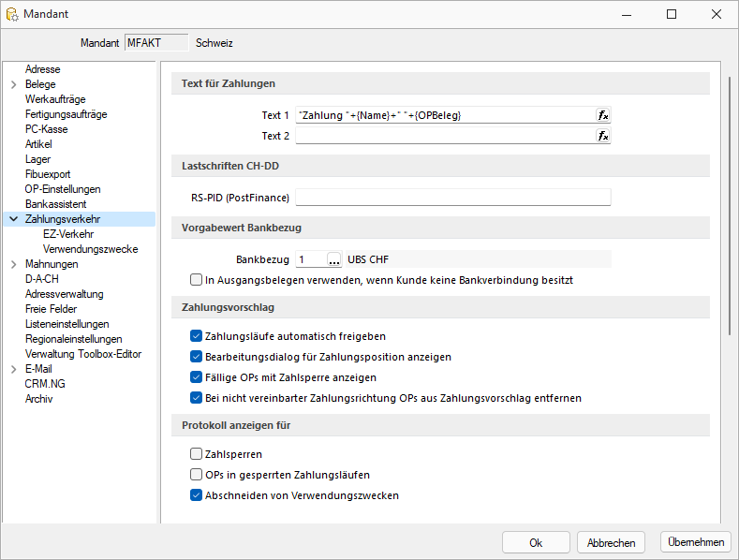Check OPs in gesperrten Zahlungsläufen

pos(196,475)
